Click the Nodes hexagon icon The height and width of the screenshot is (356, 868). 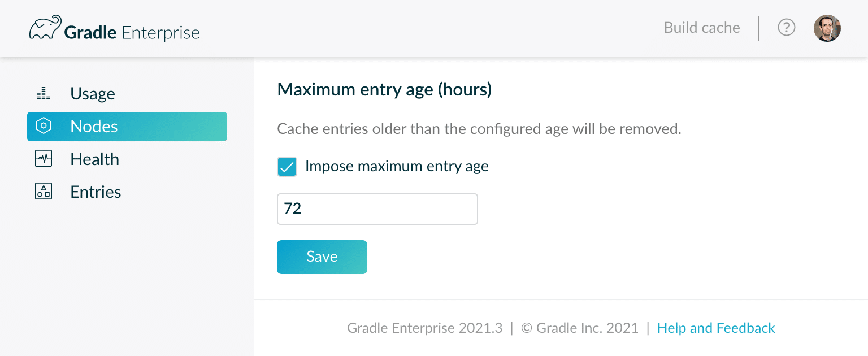(44, 126)
